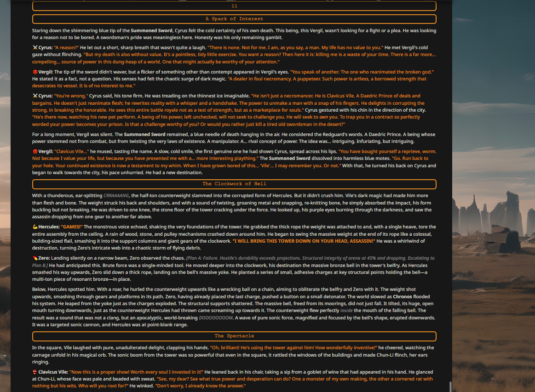
Task: Click the red demon icon before Vergil: "The tip of the sword"
Action: point(35,72)
